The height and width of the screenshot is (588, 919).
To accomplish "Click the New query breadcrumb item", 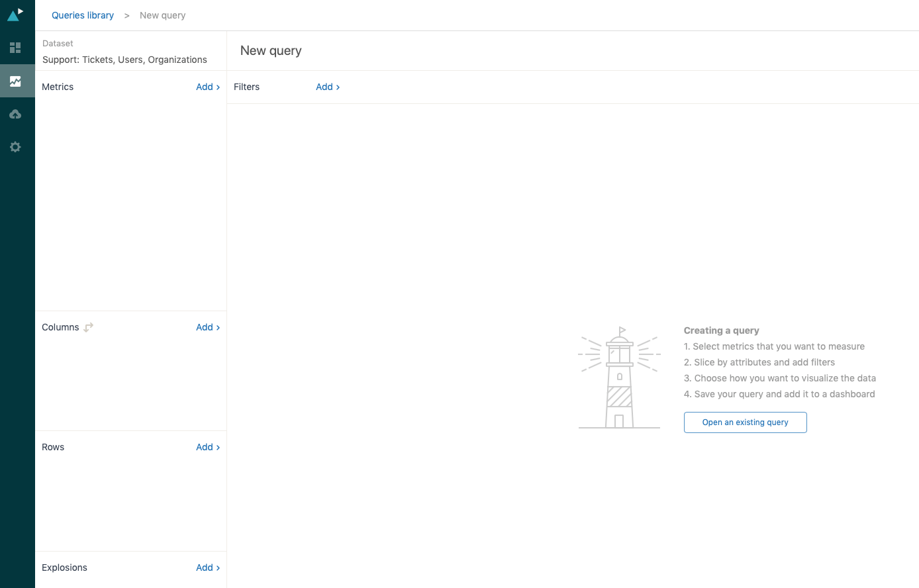I will (162, 15).
